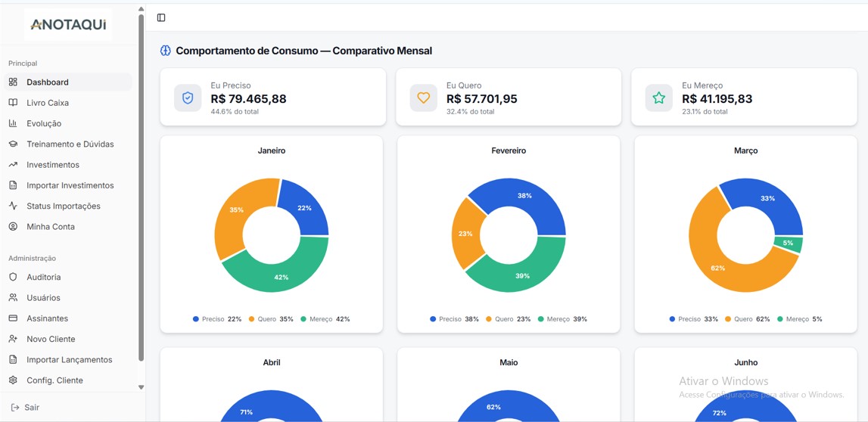Screen dimensions: 868x422
Task: Click the Assinantes credit card icon
Action: 14,318
